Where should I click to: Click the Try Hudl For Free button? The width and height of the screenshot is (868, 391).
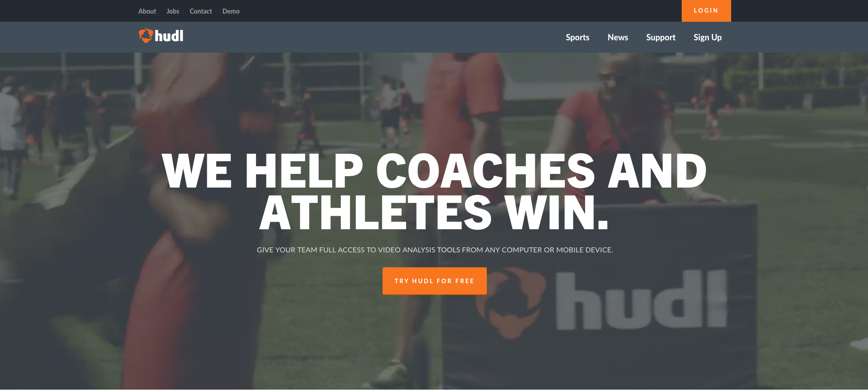435,281
